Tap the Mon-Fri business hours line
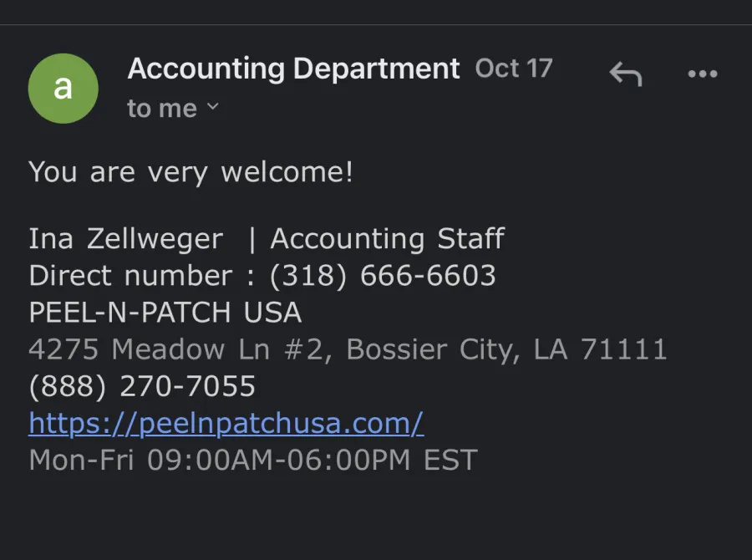752x560 pixels. point(253,460)
